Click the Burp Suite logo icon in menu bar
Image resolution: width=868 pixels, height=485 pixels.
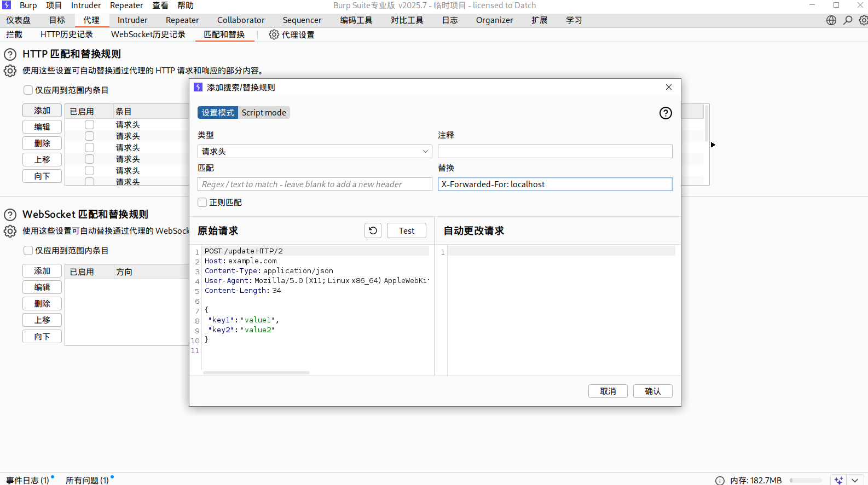[x=7, y=5]
